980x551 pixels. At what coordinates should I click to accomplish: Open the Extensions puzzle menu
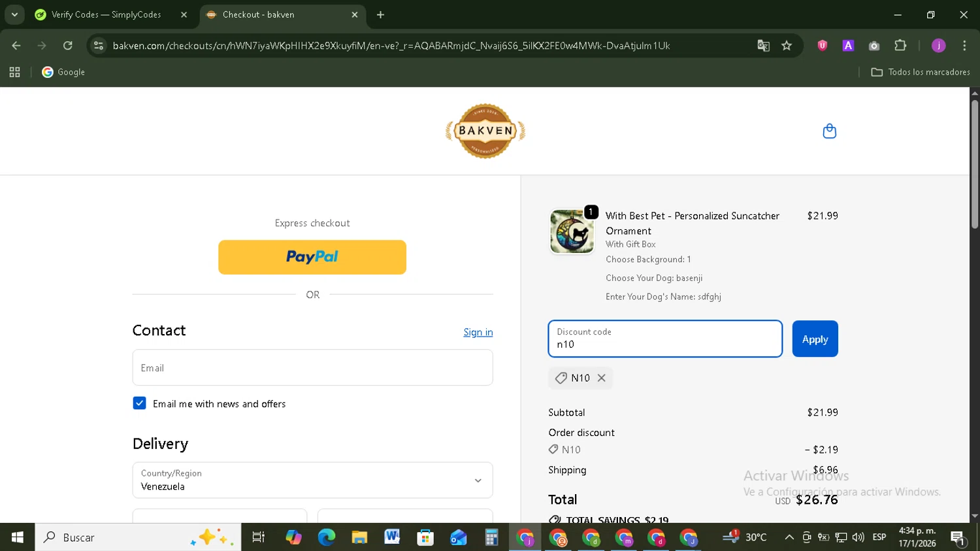pos(900,45)
